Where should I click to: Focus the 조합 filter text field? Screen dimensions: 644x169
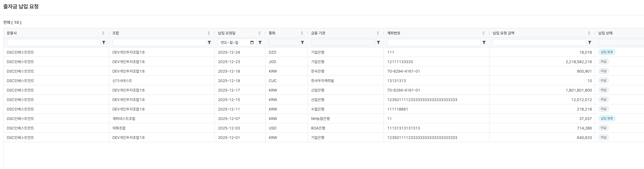(x=159, y=43)
